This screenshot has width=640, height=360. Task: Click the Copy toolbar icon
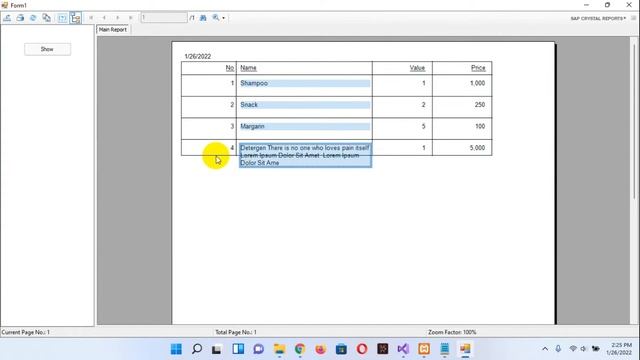[x=47, y=18]
